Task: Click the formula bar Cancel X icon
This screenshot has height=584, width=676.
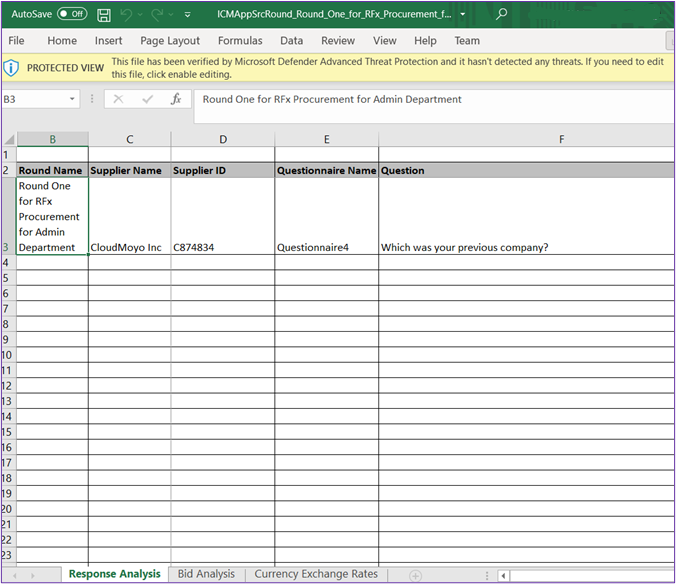Action: 118,99
